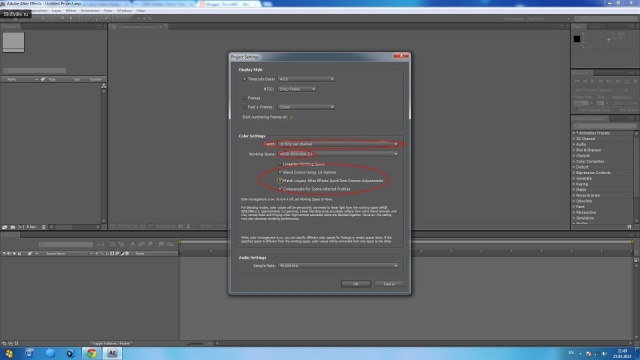640x360 pixels.
Task: Expand the Blur & Sharpen category
Action: (573, 150)
